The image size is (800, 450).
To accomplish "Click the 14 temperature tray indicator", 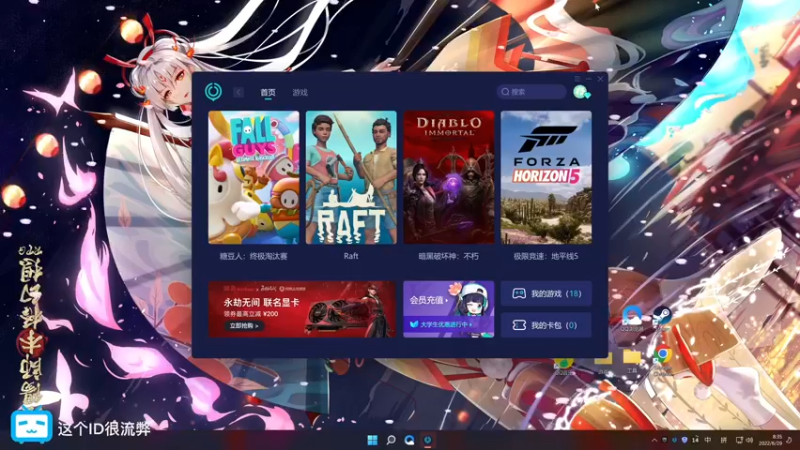I will click(695, 440).
